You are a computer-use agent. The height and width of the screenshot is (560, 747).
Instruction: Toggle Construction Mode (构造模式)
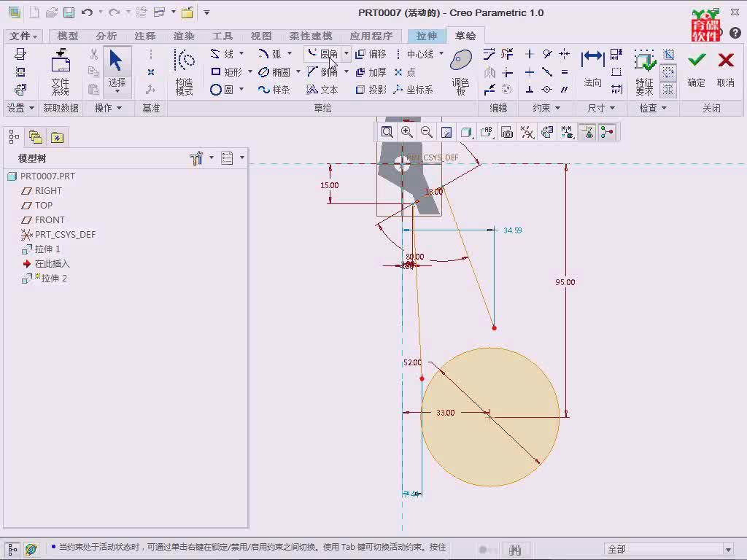[x=185, y=72]
